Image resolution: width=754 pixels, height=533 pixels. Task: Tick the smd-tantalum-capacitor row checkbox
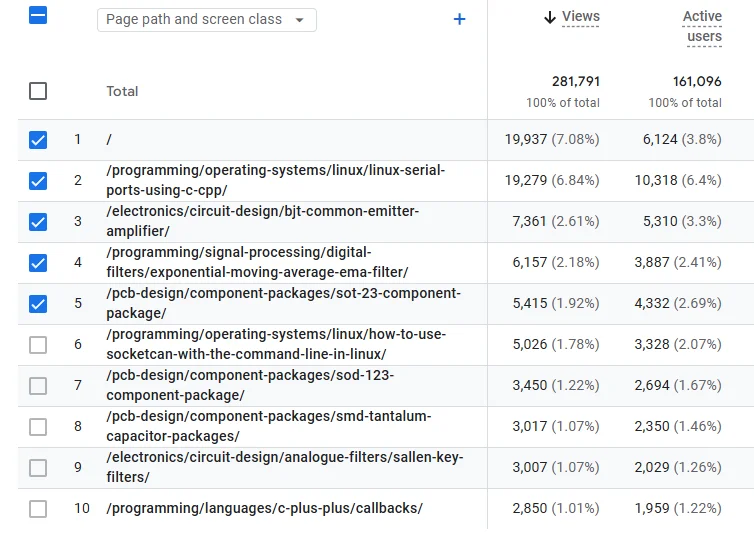[38, 427]
